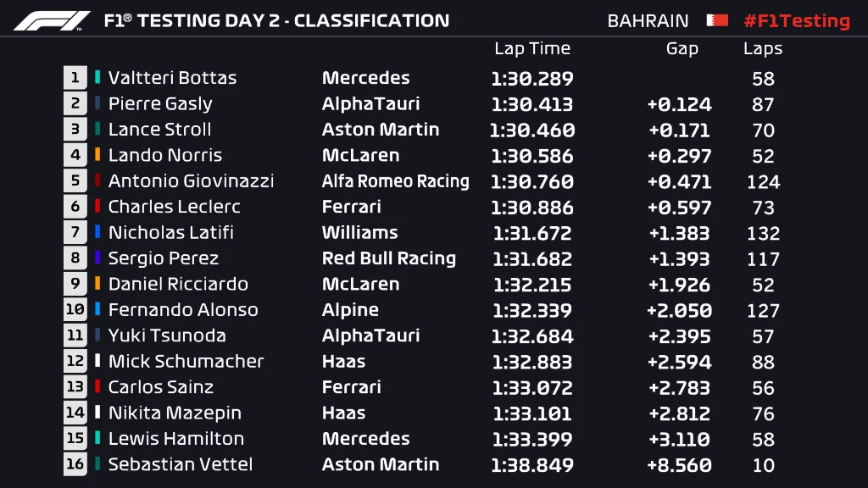The width and height of the screenshot is (868, 488).
Task: Select Pierre Gasly's lap time 1:30.413
Action: [532, 104]
